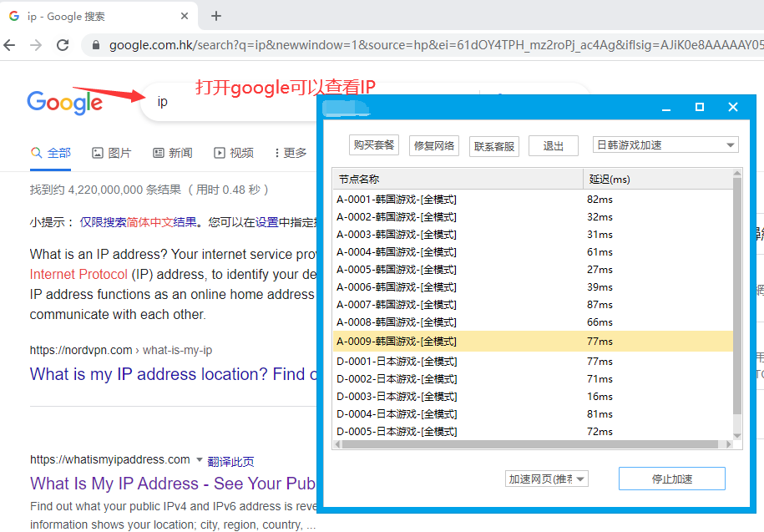
Task: Click the Google logo
Action: (65, 102)
